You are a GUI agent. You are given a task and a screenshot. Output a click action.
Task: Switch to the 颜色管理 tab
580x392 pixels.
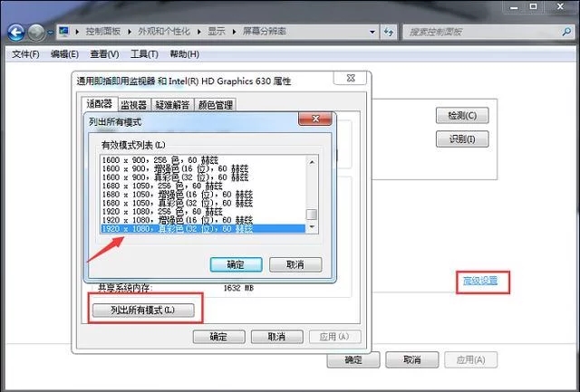tap(216, 104)
